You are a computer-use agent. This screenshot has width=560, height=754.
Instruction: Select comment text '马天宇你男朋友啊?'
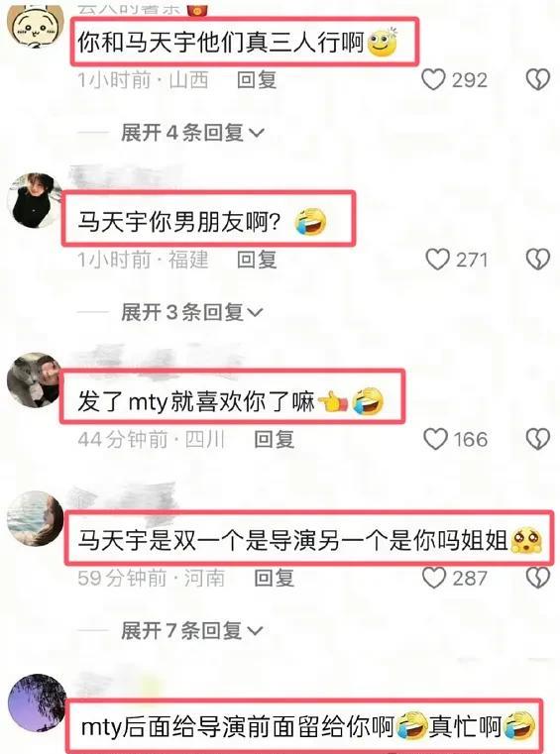coord(178,222)
